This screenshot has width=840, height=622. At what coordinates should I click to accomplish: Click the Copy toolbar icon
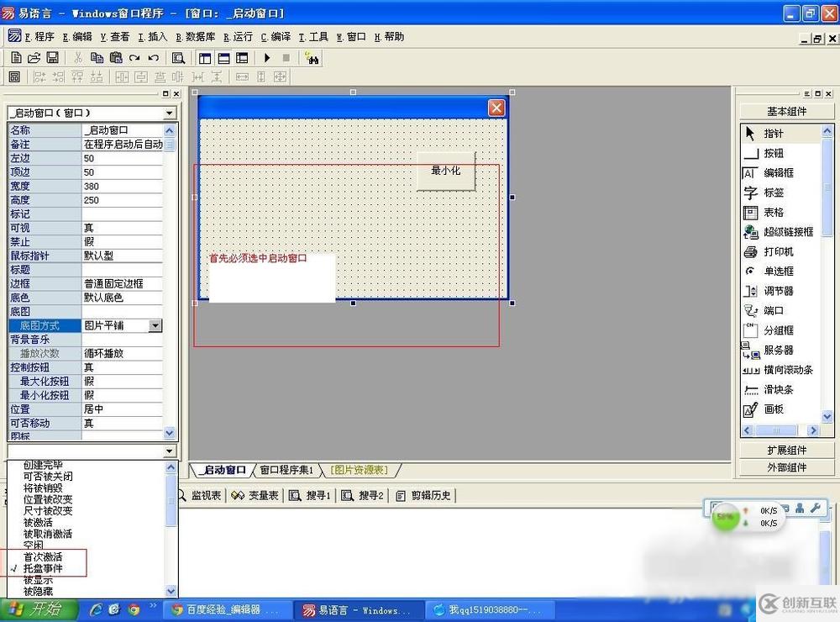pyautogui.click(x=97, y=57)
